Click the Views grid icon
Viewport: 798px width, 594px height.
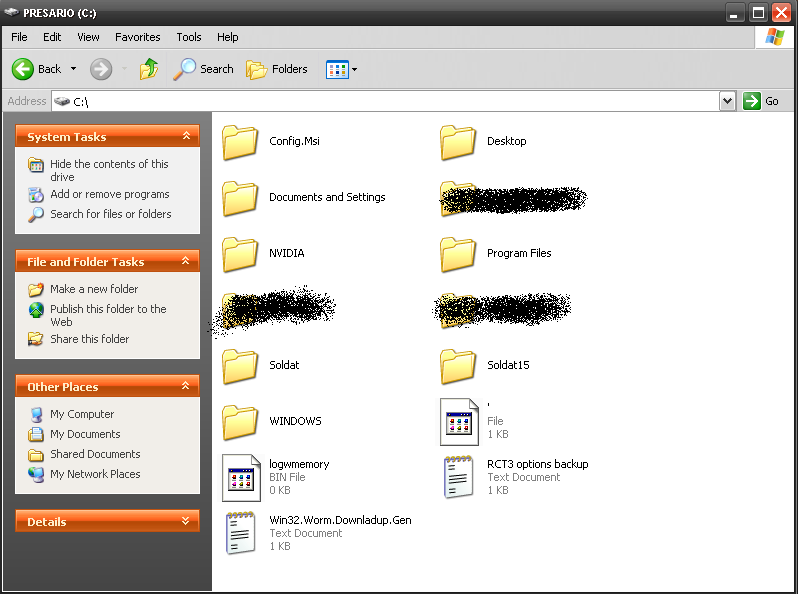(337, 70)
